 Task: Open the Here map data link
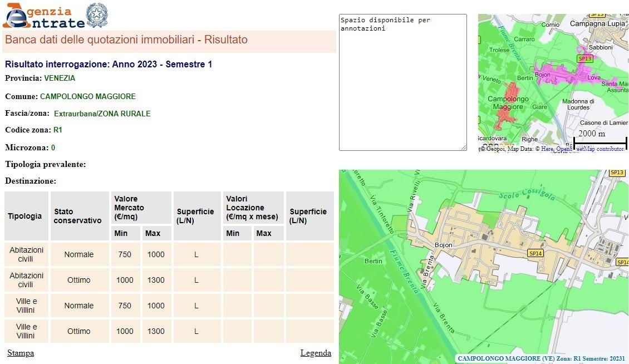point(547,149)
